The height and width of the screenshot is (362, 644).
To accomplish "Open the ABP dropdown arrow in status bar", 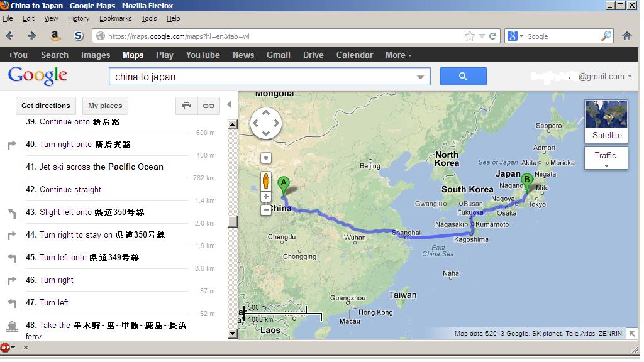I will [x=13, y=348].
